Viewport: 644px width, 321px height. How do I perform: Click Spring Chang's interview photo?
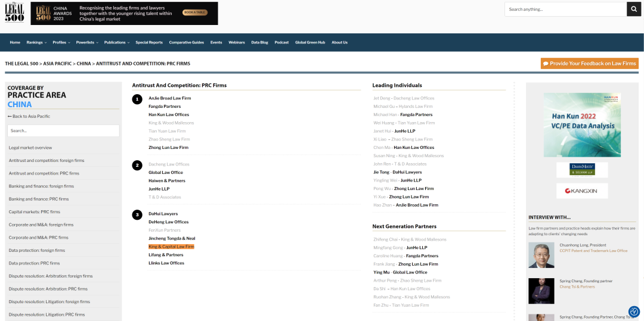pos(541,291)
